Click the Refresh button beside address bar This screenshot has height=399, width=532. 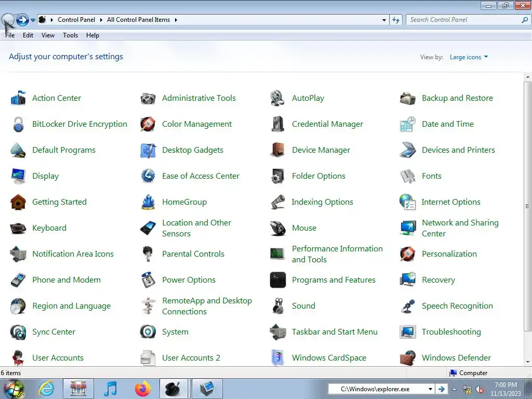396,20
